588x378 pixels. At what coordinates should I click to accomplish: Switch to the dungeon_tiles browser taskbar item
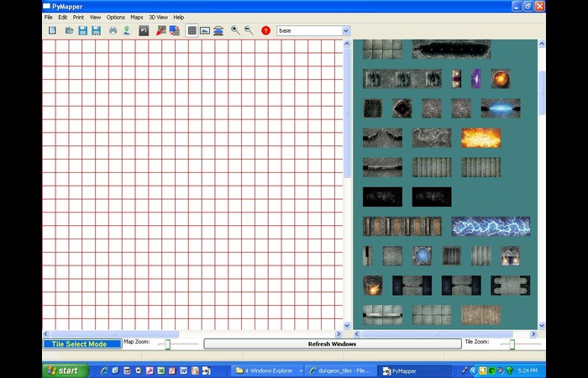click(340, 370)
